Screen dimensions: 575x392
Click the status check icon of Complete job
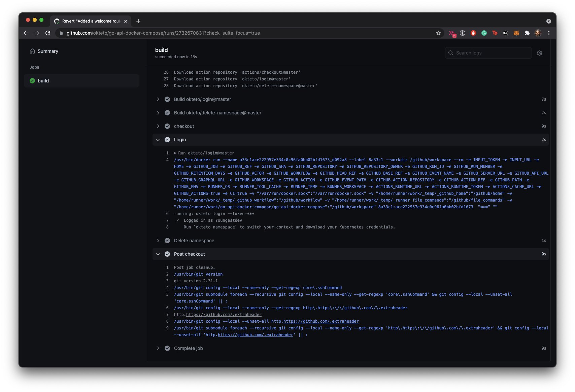167,348
